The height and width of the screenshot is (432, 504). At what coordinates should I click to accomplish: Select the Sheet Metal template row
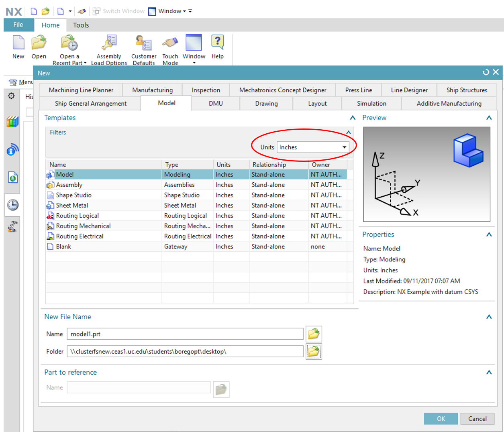point(72,206)
